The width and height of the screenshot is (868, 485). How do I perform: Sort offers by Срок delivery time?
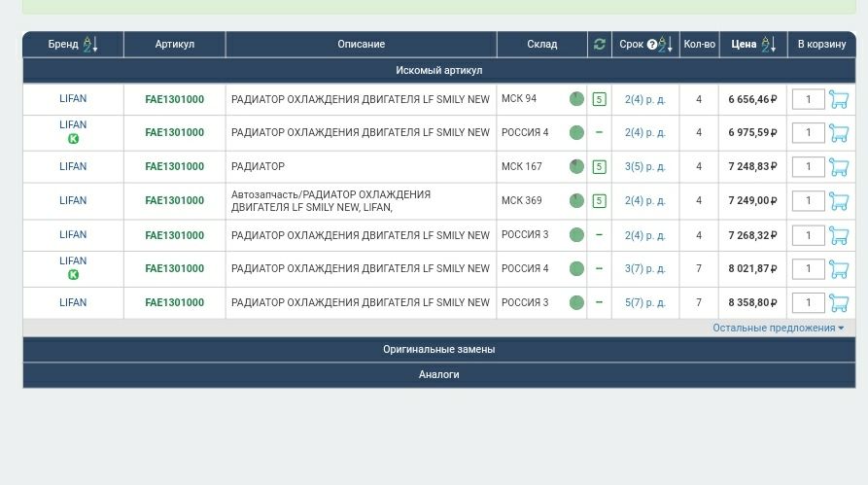coord(666,45)
